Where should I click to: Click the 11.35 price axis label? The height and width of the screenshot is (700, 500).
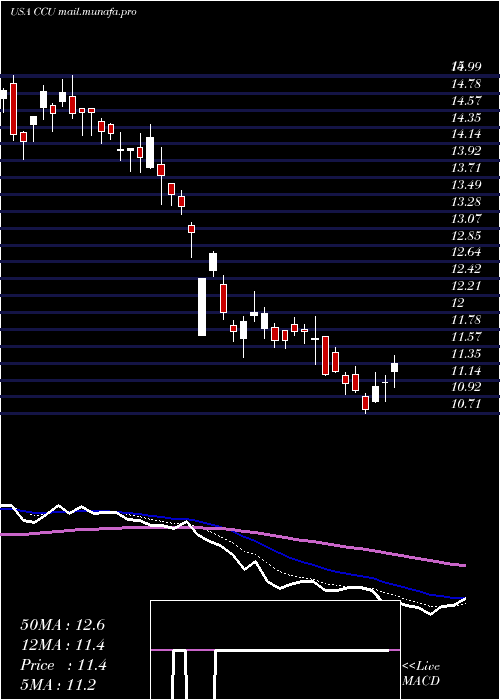(466, 354)
